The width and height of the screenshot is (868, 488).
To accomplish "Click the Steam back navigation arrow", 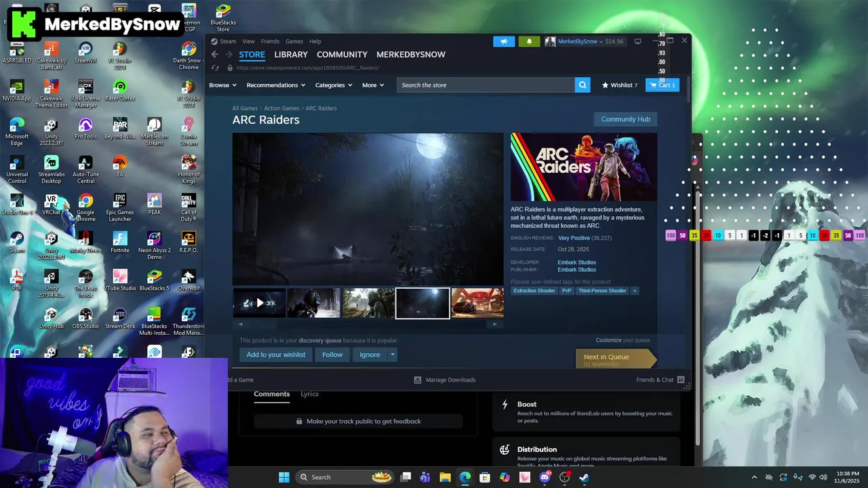I will tap(215, 55).
